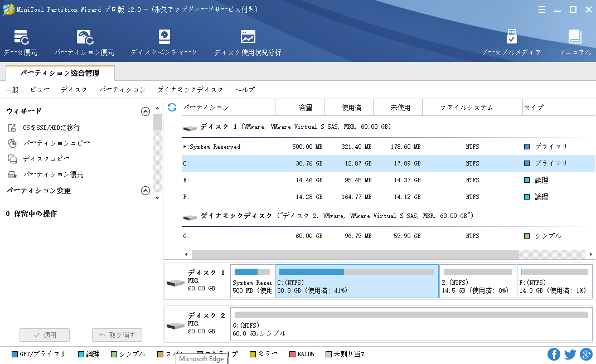Open ディスクベンチマーク tool

163,43
